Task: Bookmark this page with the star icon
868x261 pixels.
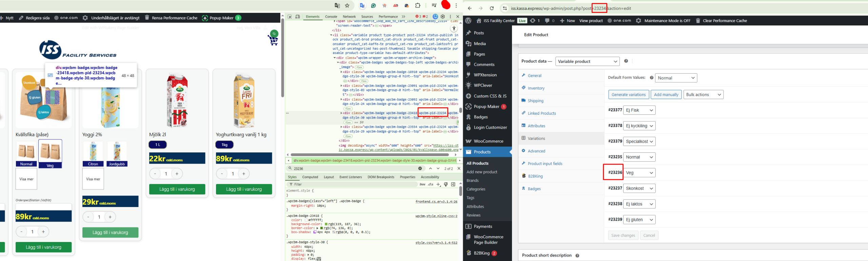Action: [347, 5]
